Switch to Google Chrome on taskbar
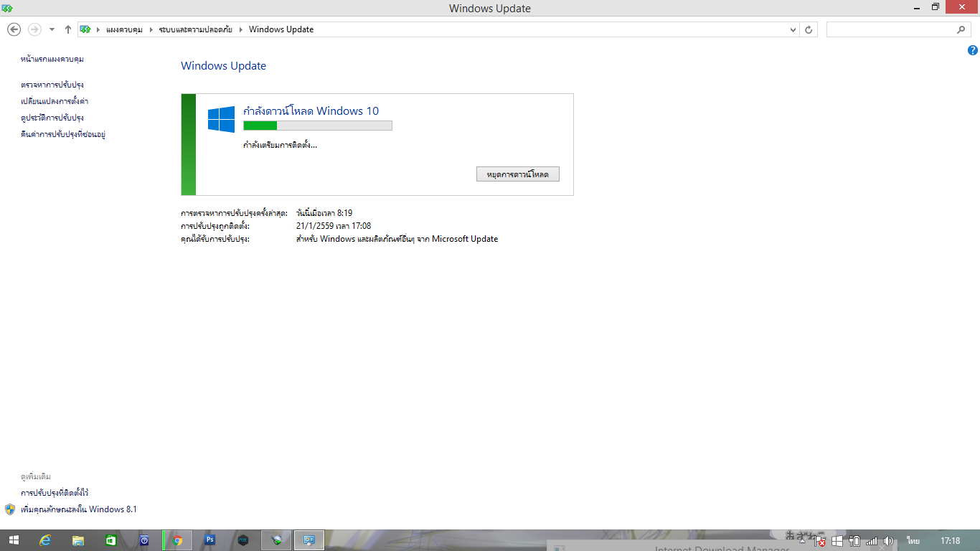The height and width of the screenshot is (551, 980). [x=177, y=540]
